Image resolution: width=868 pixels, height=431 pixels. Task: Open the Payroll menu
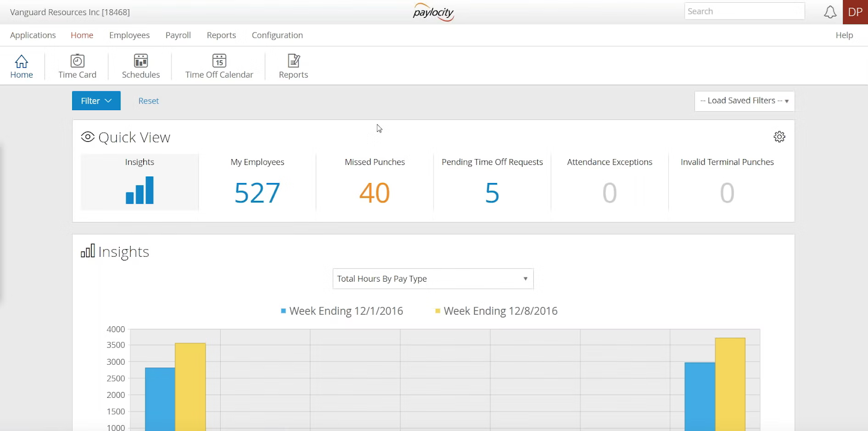pos(178,35)
